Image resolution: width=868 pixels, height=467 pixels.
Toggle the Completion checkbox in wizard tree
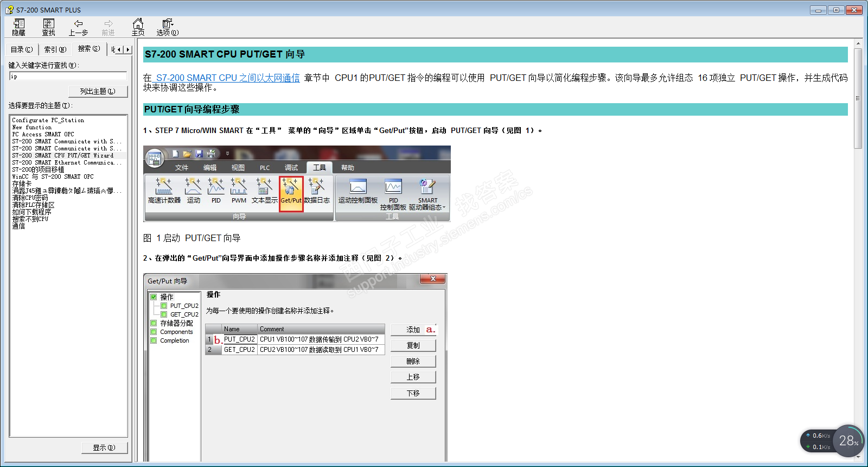click(x=154, y=340)
